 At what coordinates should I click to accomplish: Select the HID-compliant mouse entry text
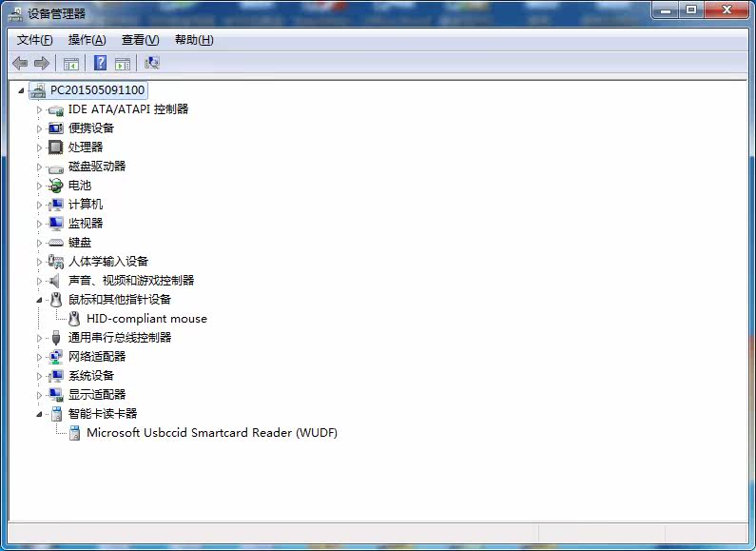(x=146, y=319)
